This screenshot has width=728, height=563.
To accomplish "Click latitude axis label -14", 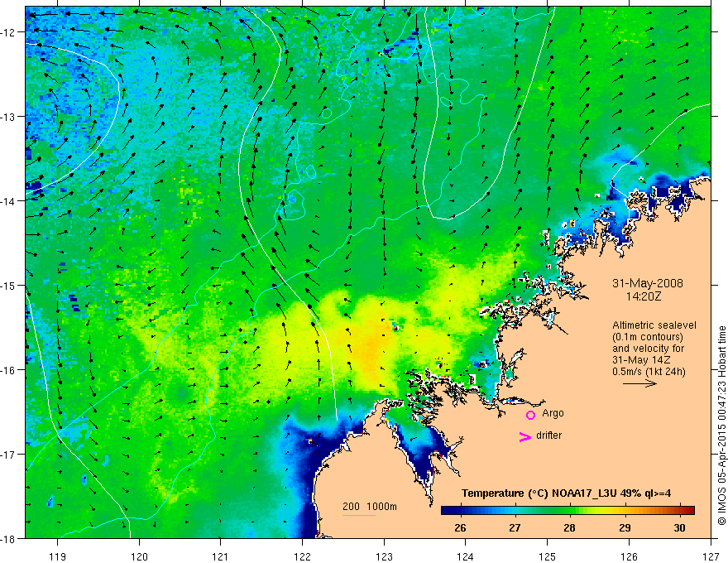I will (x=9, y=201).
